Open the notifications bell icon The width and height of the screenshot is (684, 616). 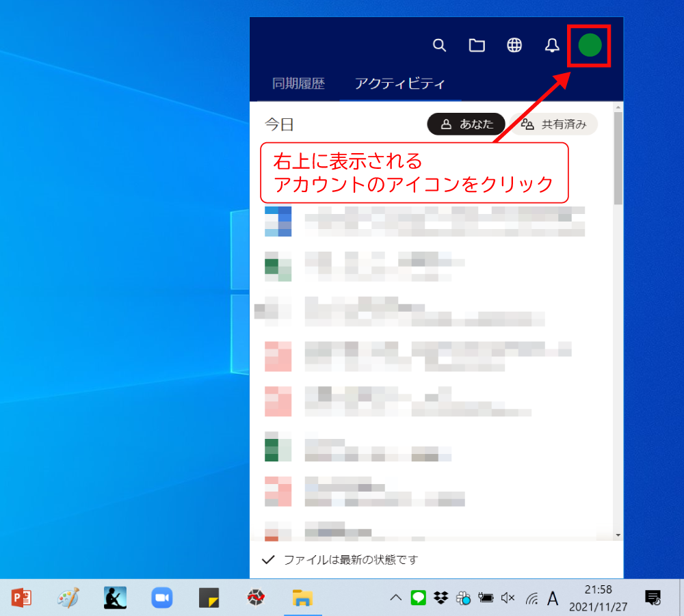click(552, 46)
